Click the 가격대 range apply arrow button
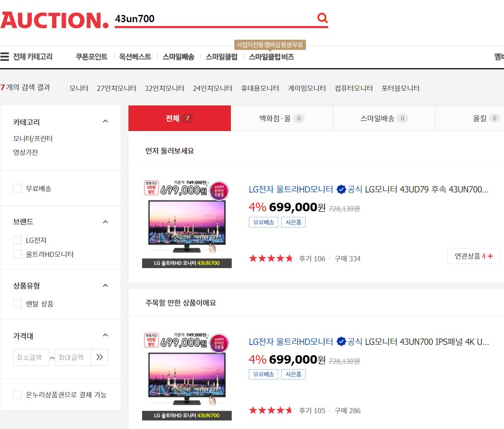Image resolution: width=504 pixels, height=429 pixels. tap(99, 357)
